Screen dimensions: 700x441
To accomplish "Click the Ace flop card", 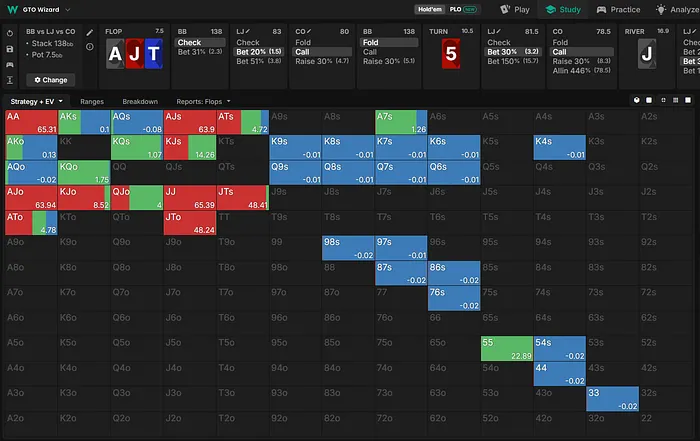I will point(115,54).
